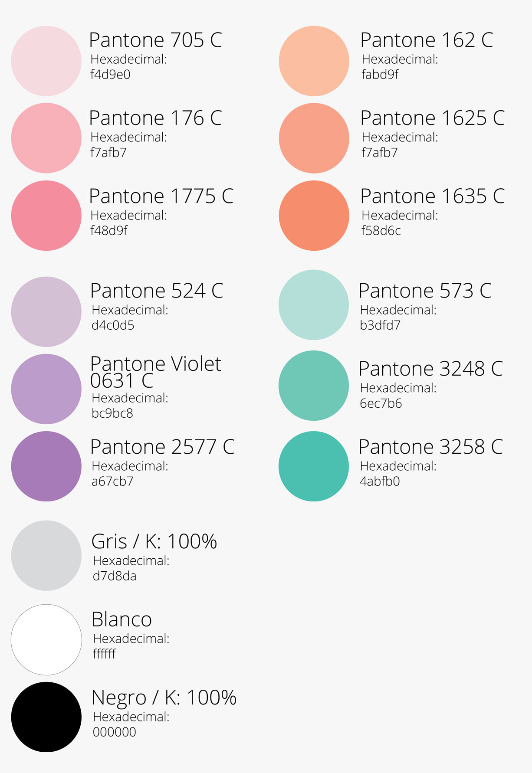Pick the Pantone 1775 C swatch

[46, 216]
